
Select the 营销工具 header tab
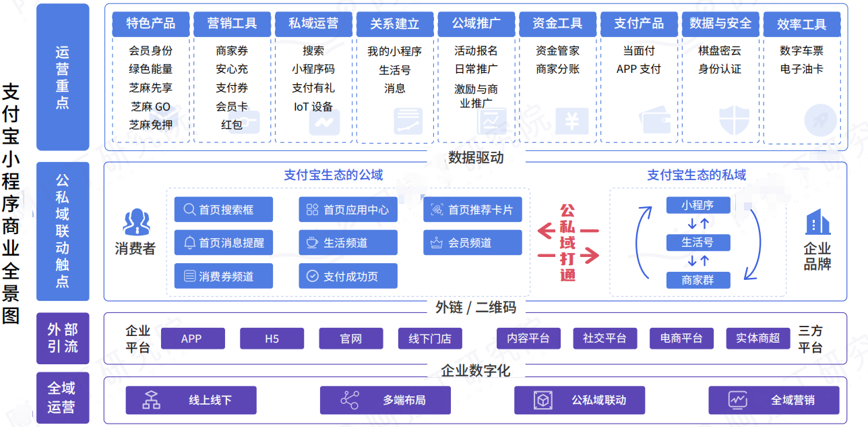[x=232, y=24]
